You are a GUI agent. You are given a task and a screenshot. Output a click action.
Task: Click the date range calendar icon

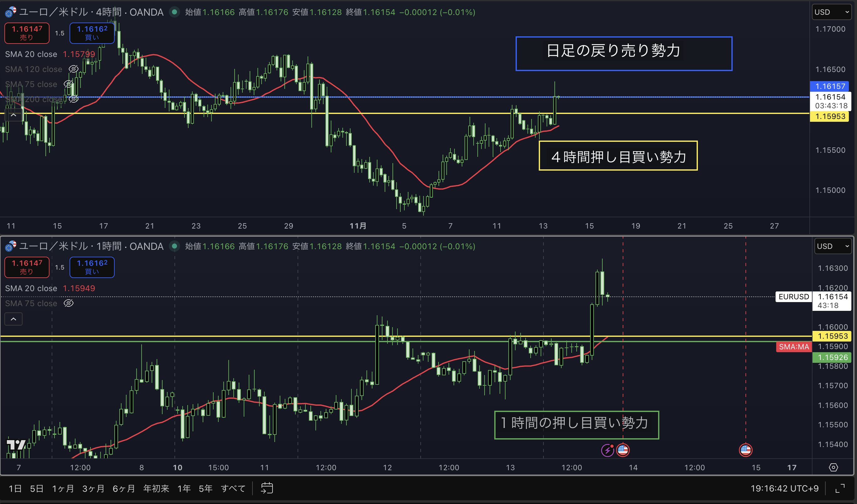pos(267,488)
